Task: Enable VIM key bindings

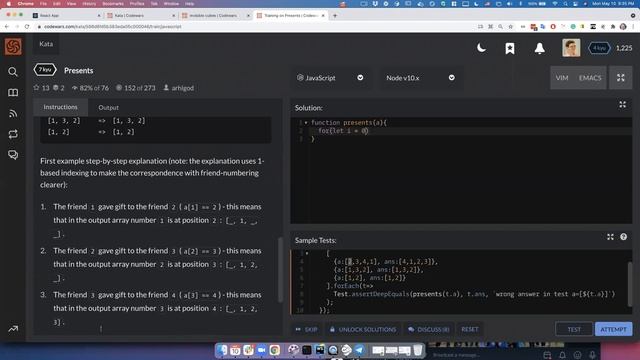Action: (x=562, y=78)
